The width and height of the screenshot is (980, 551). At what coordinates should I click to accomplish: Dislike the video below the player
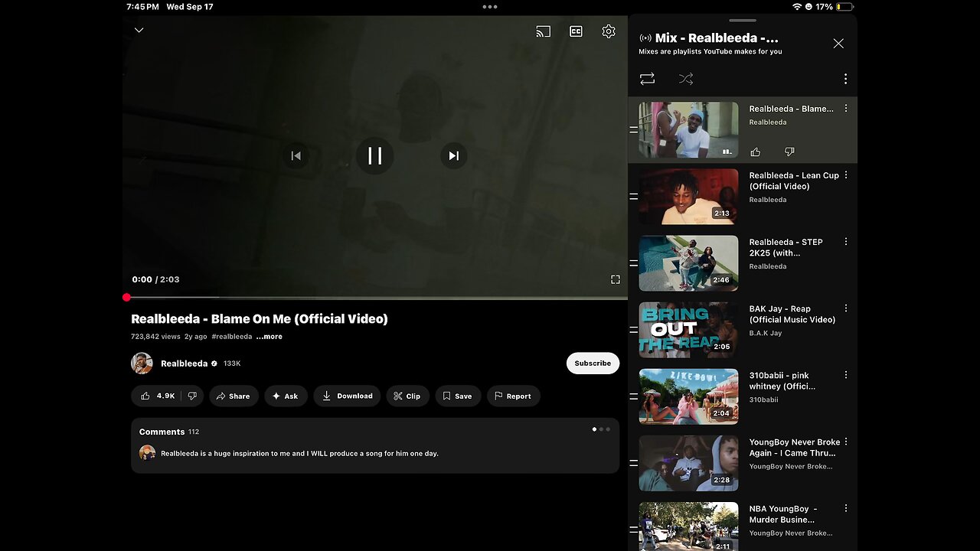[x=192, y=396]
